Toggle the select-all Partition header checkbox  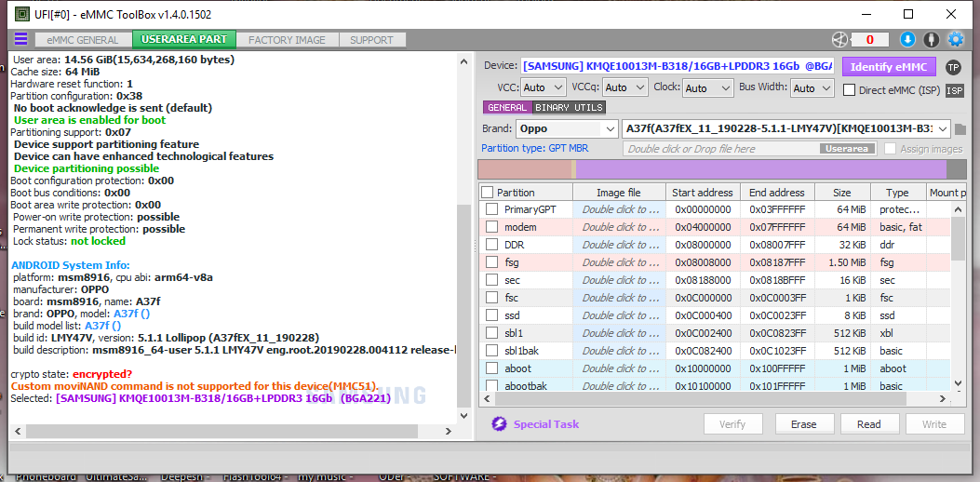pyautogui.click(x=488, y=193)
